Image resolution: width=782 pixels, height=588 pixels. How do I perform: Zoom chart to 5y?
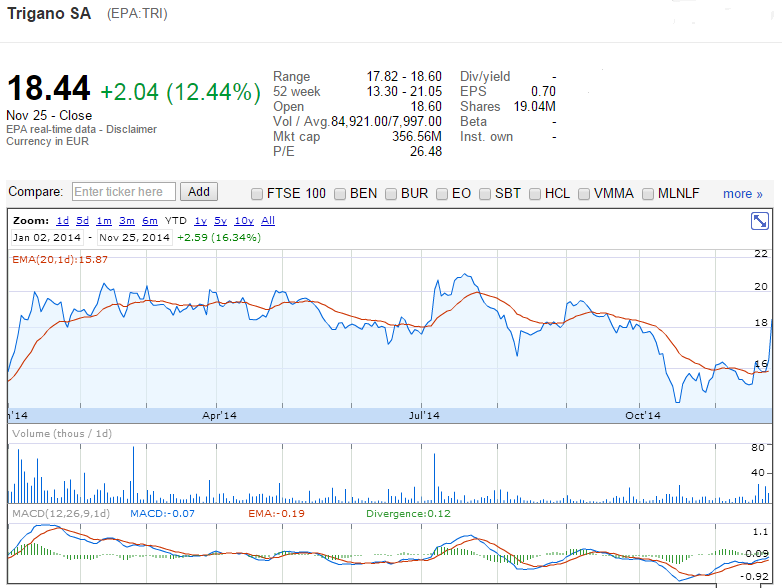coord(220,220)
